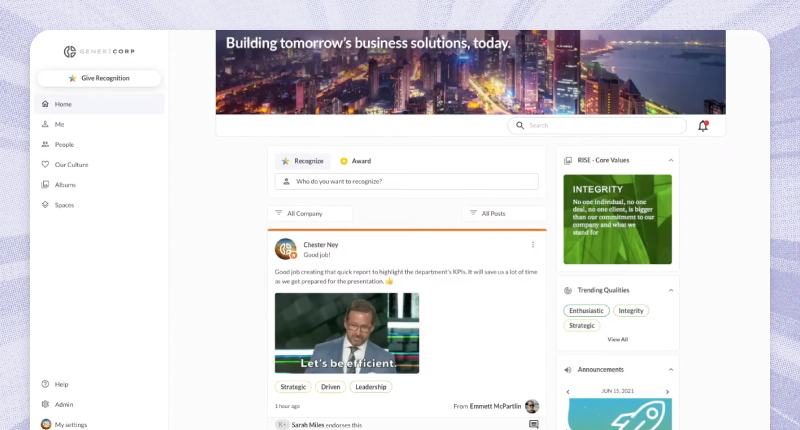This screenshot has height=430, width=800.
Task: Collapse the Trending Qualities panel
Action: (671, 290)
